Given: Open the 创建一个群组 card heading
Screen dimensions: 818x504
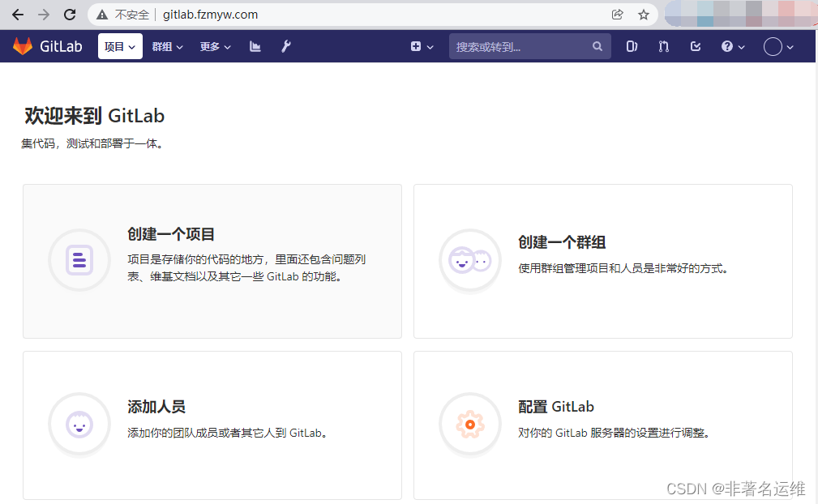Looking at the screenshot, I should 562,241.
